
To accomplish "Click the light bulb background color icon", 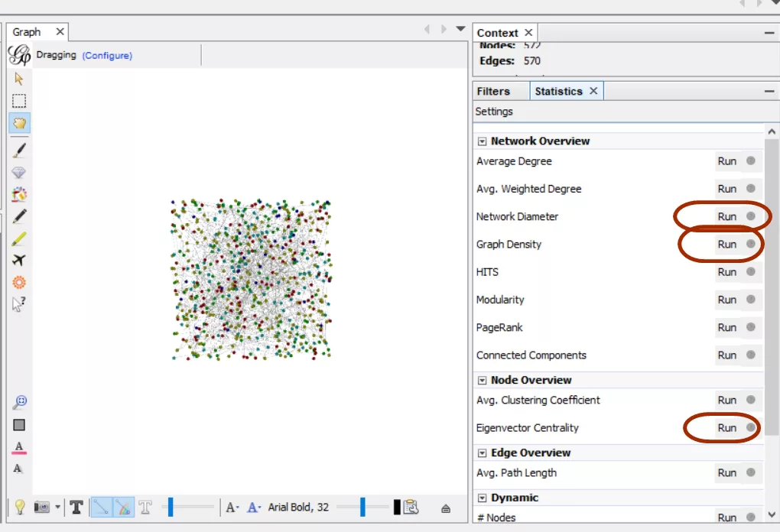I will pyautogui.click(x=19, y=507).
